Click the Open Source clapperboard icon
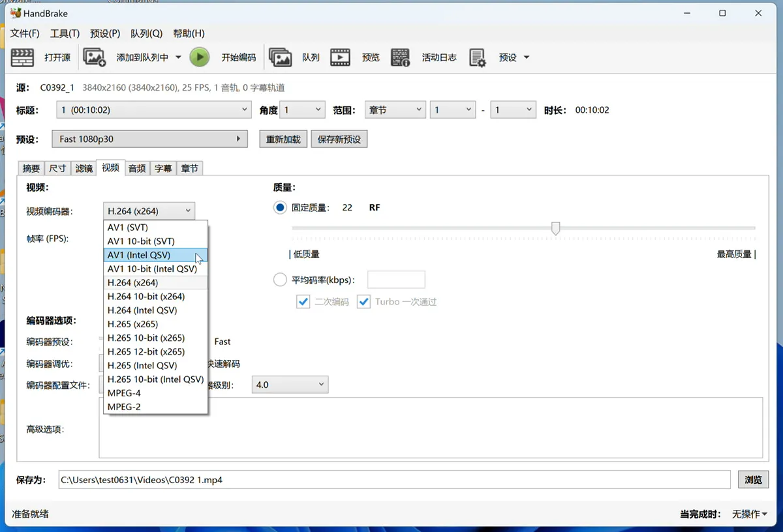This screenshot has height=532, width=783. coord(22,57)
